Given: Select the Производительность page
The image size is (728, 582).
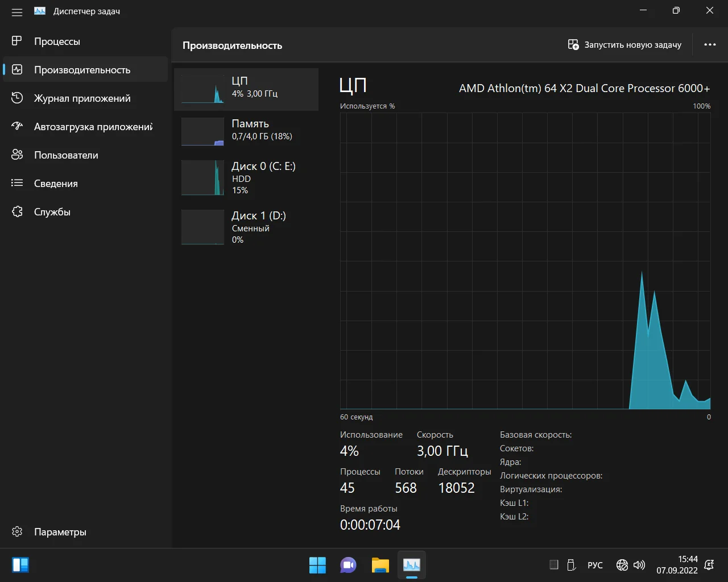Looking at the screenshot, I should tap(85, 70).
